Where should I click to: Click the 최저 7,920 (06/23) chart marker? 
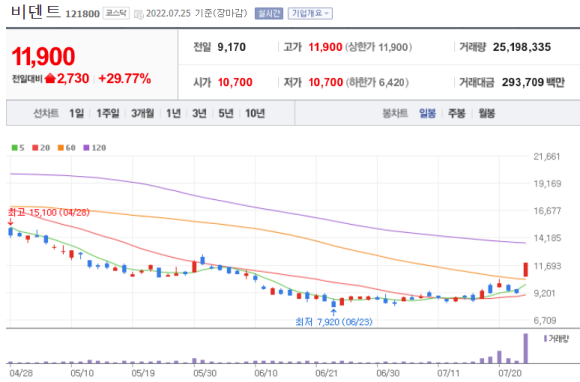(334, 322)
